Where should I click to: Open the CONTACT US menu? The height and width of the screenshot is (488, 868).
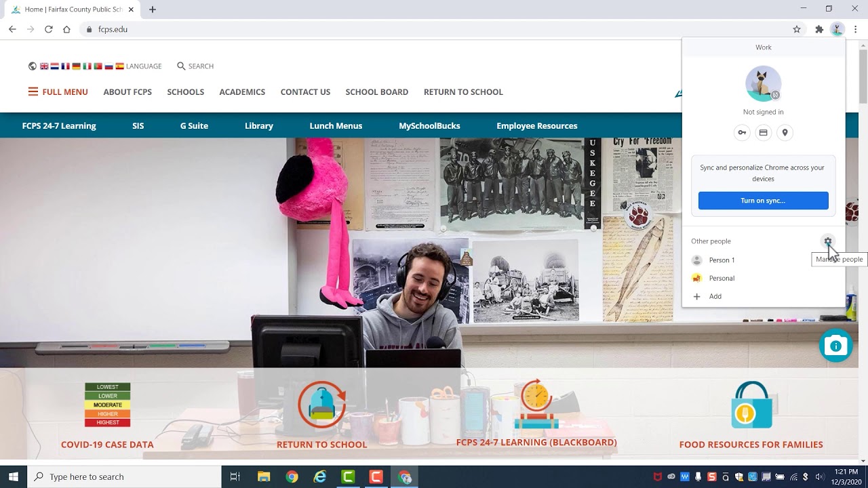click(305, 92)
